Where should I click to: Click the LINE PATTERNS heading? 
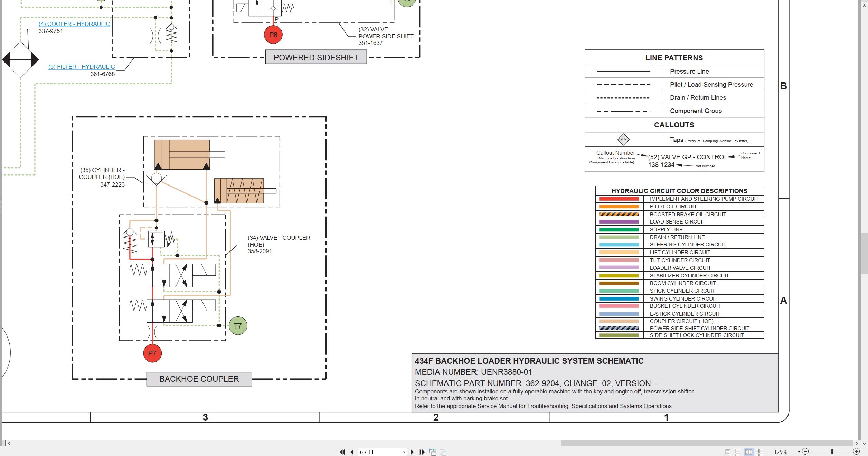674,58
